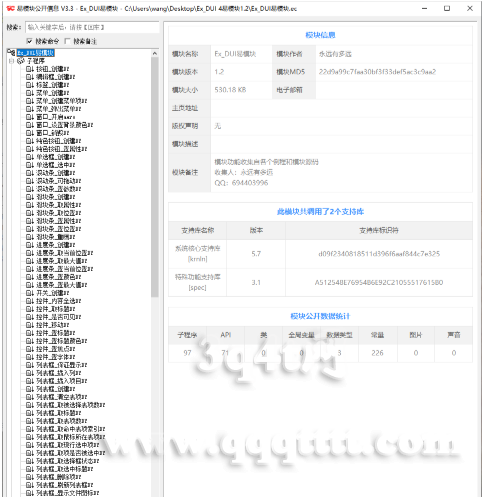The image size is (484, 497).
Task: Enable the 搜索备注 checkbox
Action: point(67,41)
